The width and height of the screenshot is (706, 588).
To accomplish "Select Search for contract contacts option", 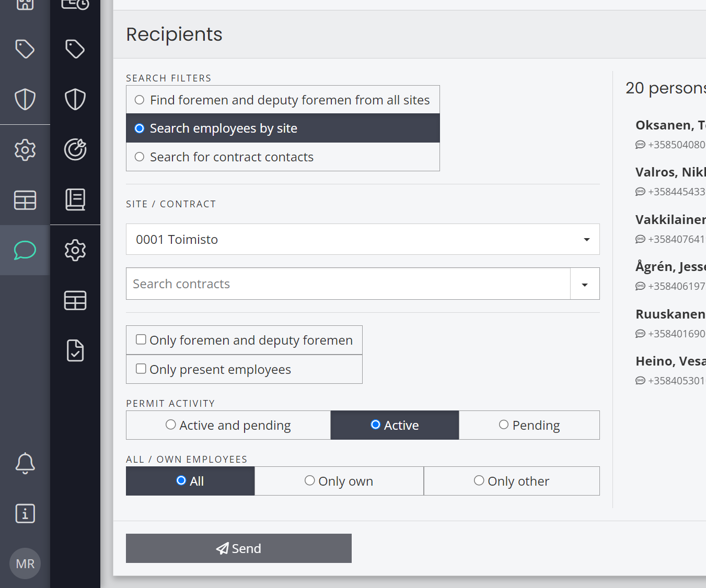I will click(283, 157).
